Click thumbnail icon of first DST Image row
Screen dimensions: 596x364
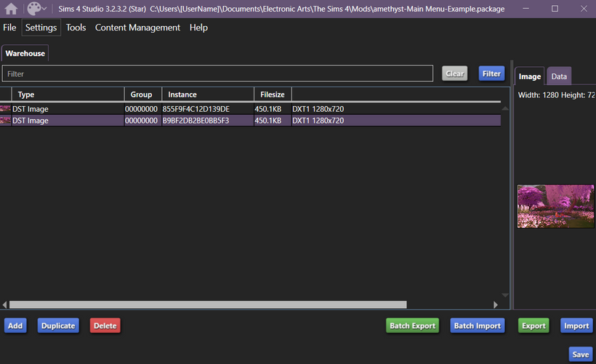pyautogui.click(x=6, y=109)
